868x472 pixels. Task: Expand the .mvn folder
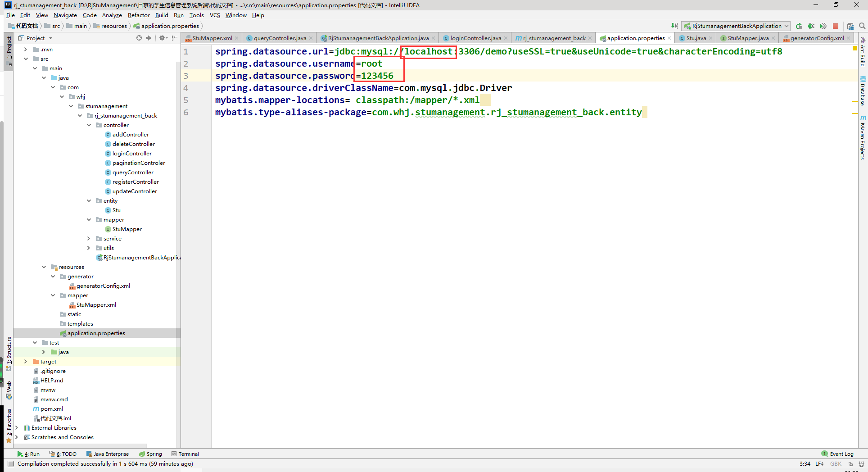pos(25,50)
